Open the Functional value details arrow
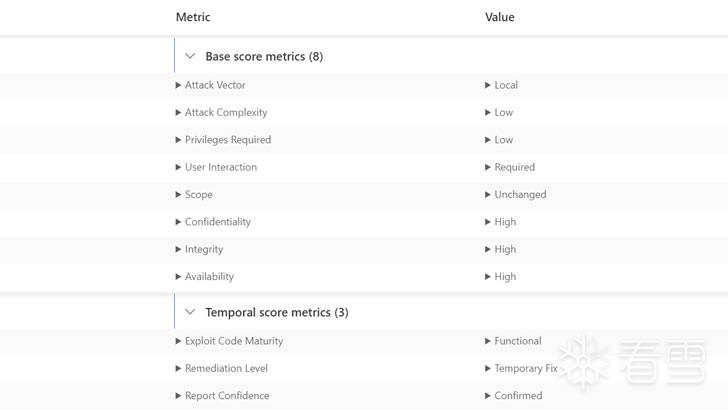Screen dimensions: 728x414 point(488,341)
